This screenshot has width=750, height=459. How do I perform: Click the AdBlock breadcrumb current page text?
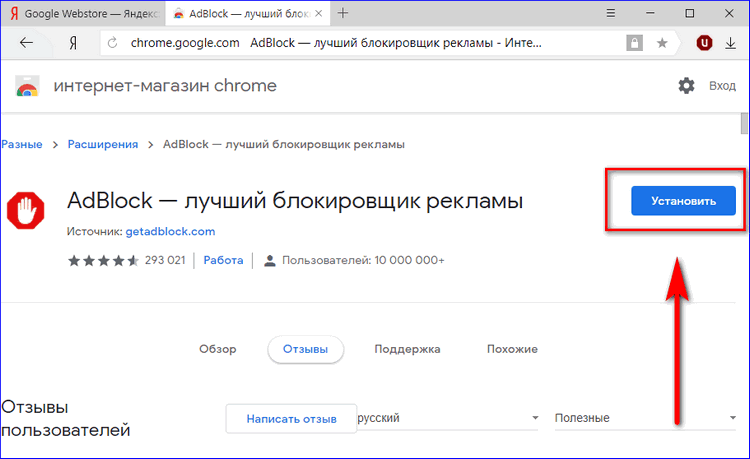(x=284, y=144)
